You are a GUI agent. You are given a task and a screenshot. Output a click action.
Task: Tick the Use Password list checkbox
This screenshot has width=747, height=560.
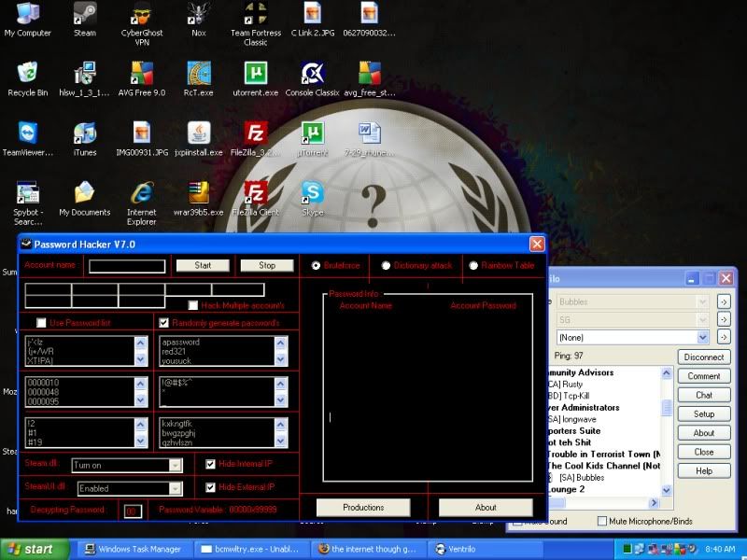click(x=41, y=323)
